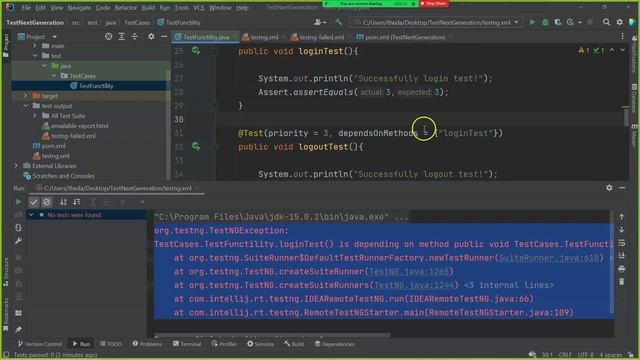Screen dimensions: 640x360
Task: Open IDE settings gear in top toolbar
Action: pos(620,22)
